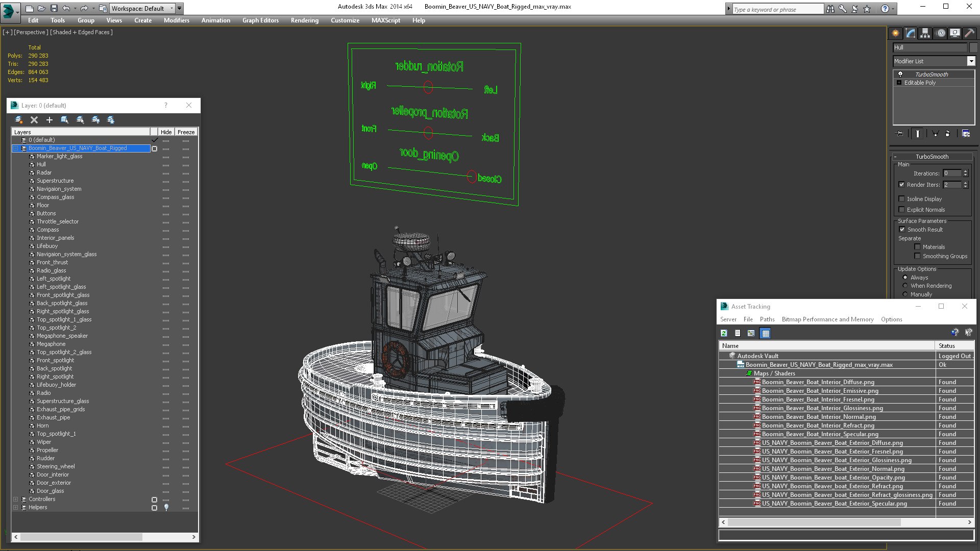Click Select Highlighted Objects and Layers icon

65,120
